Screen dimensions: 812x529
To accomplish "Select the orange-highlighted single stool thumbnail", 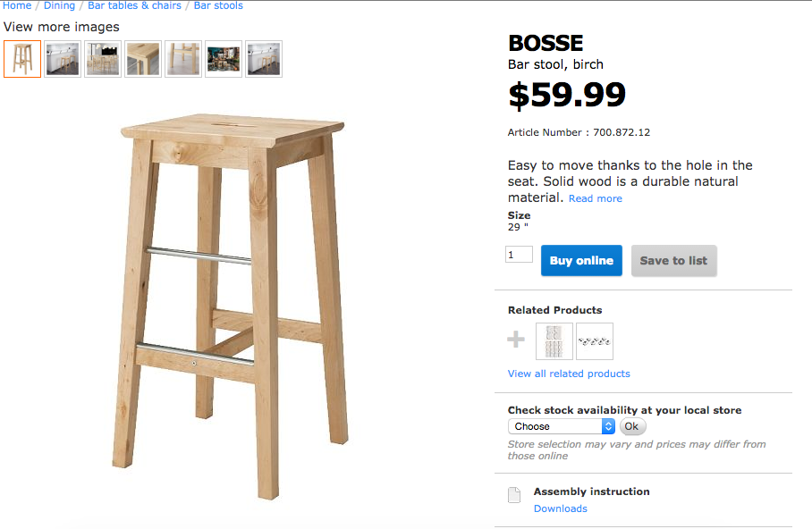I will pos(22,59).
